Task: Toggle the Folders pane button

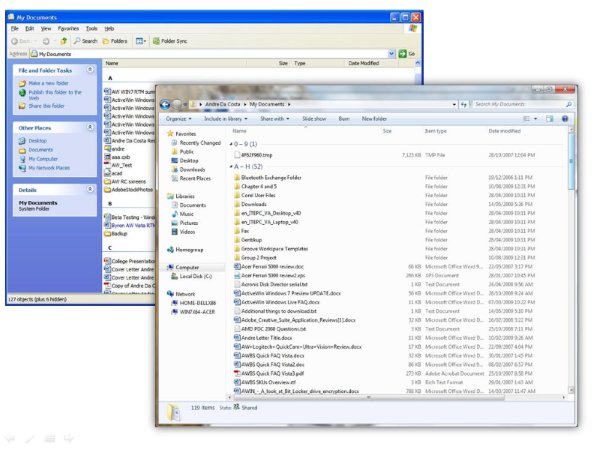Action: pyautogui.click(x=115, y=41)
